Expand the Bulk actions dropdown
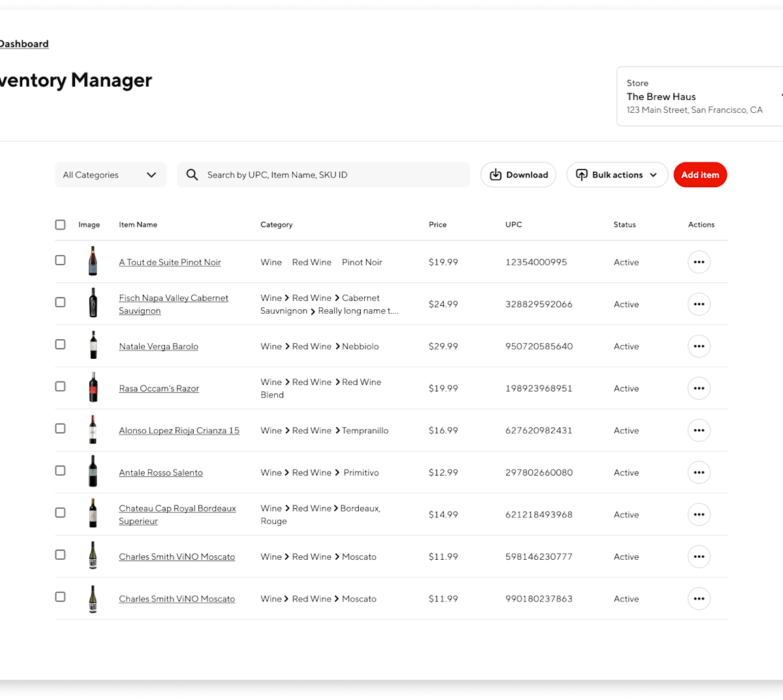Screen dimensions: 783x700 [x=655, y=174]
